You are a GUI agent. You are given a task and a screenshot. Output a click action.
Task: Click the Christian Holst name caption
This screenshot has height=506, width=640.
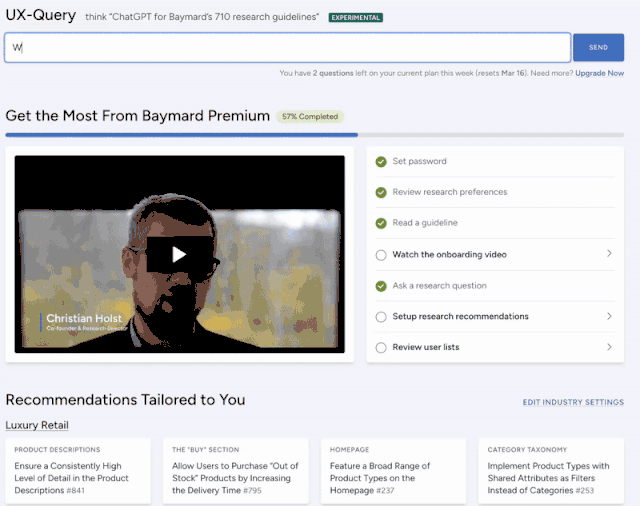pyautogui.click(x=84, y=318)
